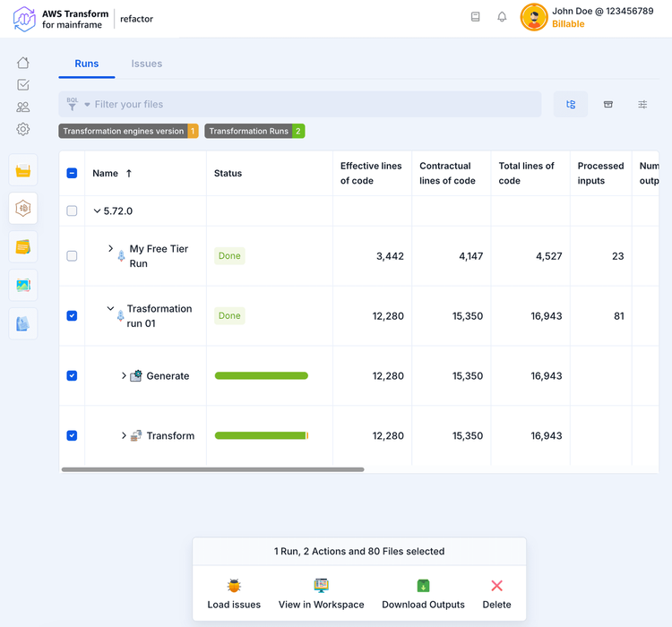Viewport: 672px width, 627px height.
Task: Click the Download Outputs green icon
Action: (x=423, y=586)
